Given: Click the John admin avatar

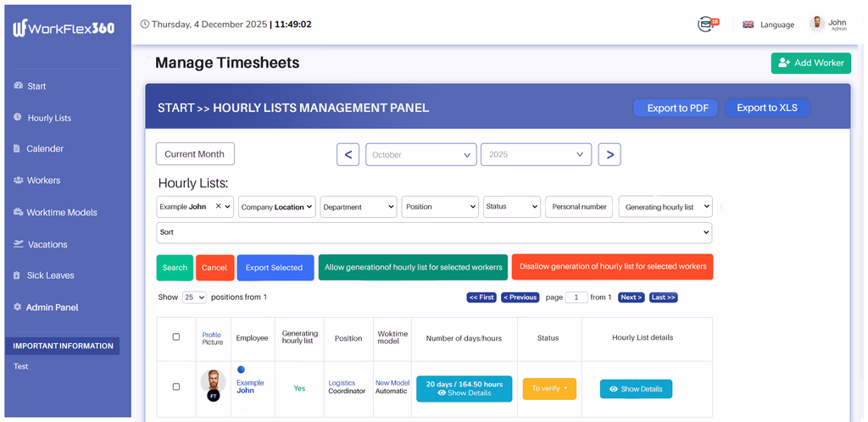Looking at the screenshot, I should 816,24.
